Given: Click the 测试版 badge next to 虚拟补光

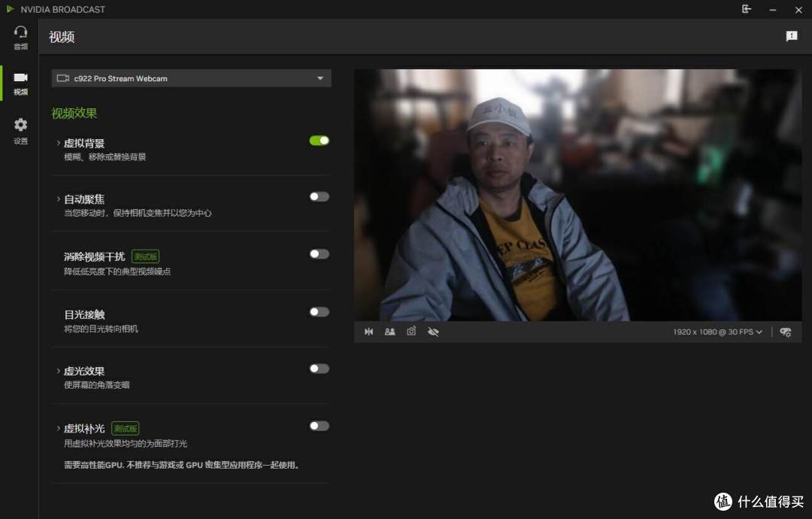Looking at the screenshot, I should pyautogui.click(x=126, y=428).
